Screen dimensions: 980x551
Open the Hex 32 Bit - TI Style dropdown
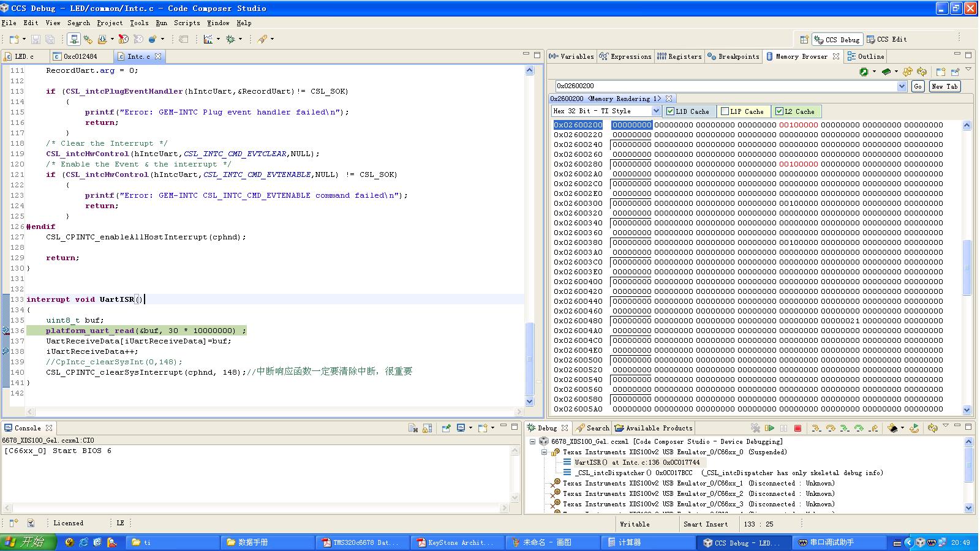tap(656, 111)
